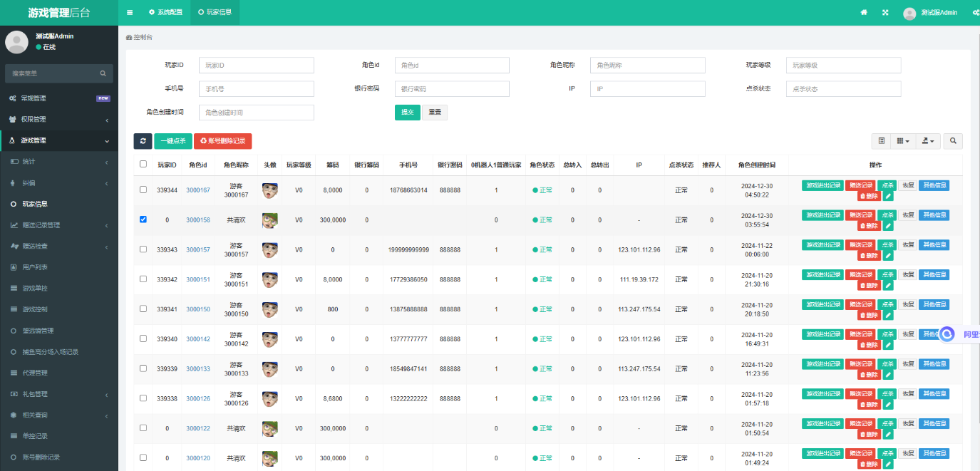Open the column display dropdown above the table
Viewport: 980px width, 471px height.
pos(902,140)
